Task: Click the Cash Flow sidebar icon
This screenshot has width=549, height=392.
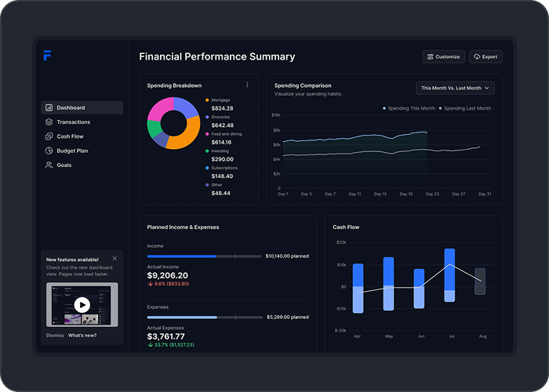Action: 49,136
